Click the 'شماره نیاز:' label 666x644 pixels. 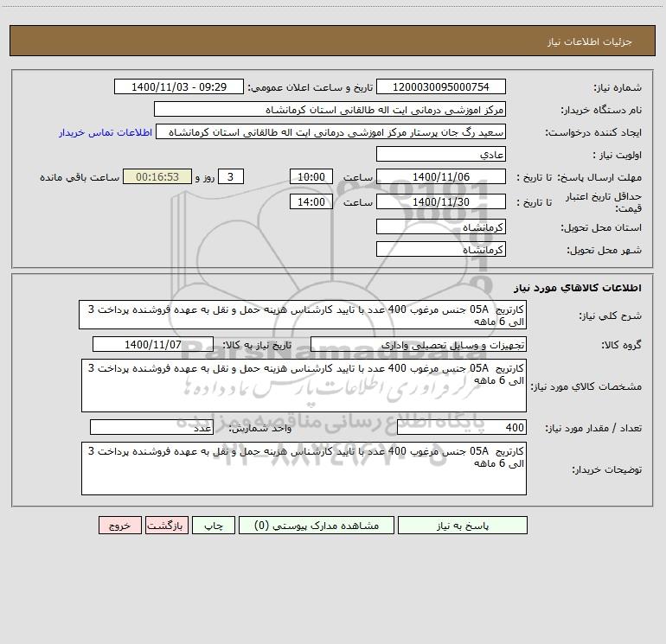pyautogui.click(x=618, y=87)
